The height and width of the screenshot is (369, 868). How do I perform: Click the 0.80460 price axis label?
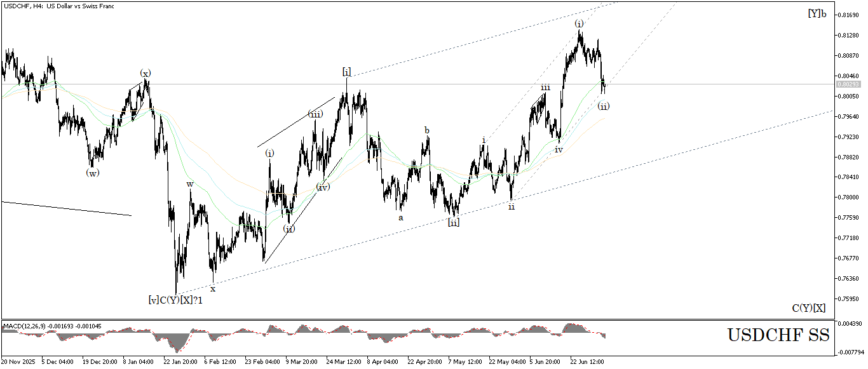(848, 76)
